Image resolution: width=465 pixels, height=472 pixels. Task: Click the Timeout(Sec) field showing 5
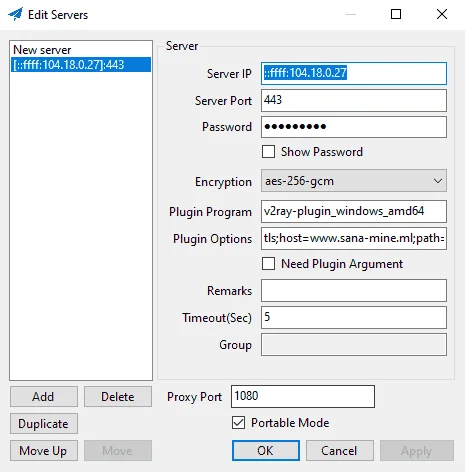click(354, 318)
